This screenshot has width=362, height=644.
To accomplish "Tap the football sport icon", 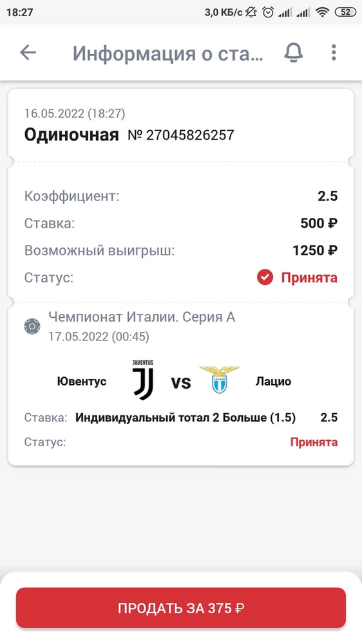I will (x=32, y=326).
